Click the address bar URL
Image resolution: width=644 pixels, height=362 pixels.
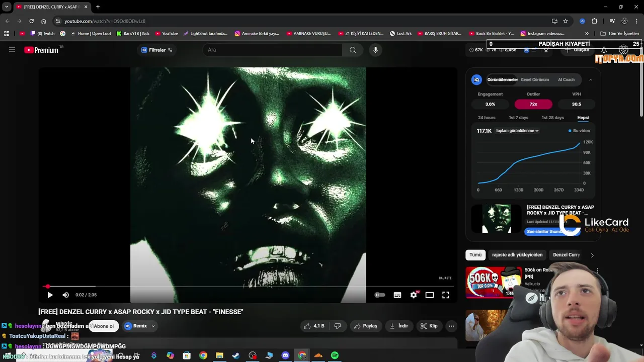point(105,21)
